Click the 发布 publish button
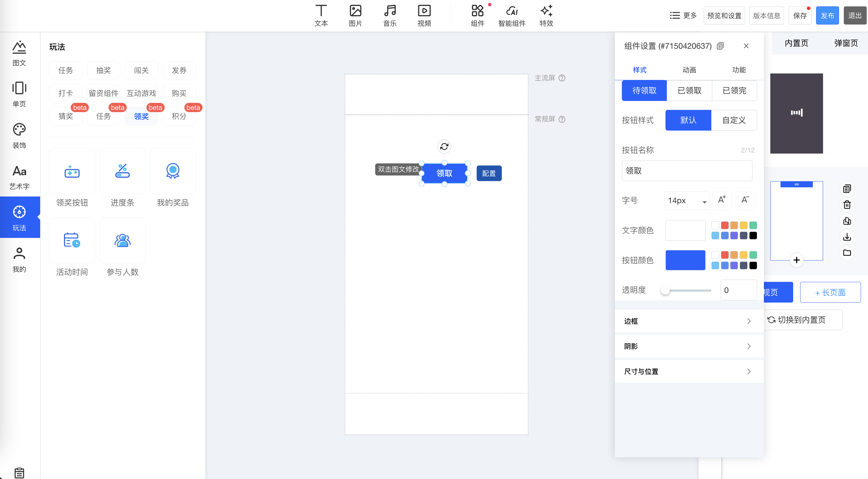This screenshot has width=868, height=479. [x=827, y=16]
